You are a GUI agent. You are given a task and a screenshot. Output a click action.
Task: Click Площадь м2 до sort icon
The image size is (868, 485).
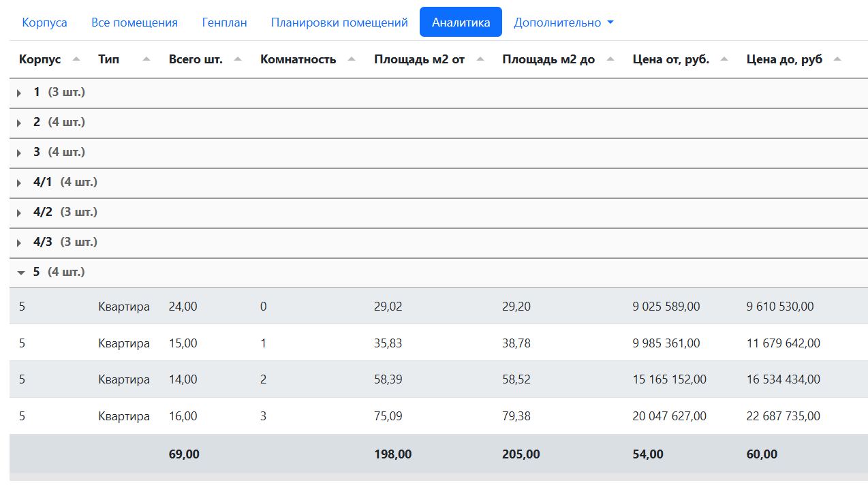610,59
